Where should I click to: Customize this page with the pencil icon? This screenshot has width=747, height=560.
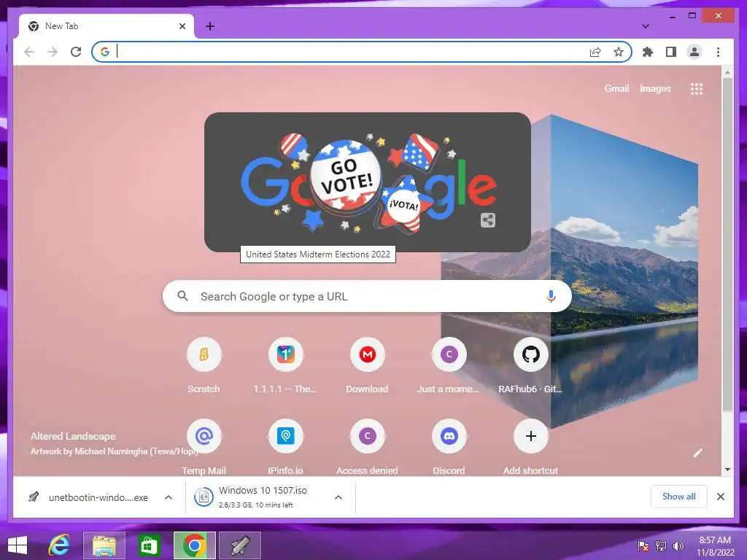coord(697,453)
